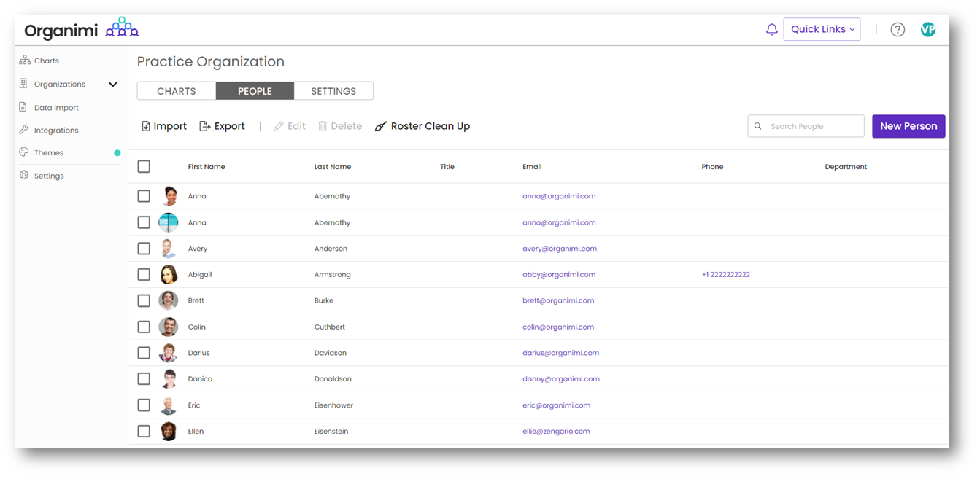Click the New Person button
Screen dimensions: 980x479
click(x=908, y=126)
